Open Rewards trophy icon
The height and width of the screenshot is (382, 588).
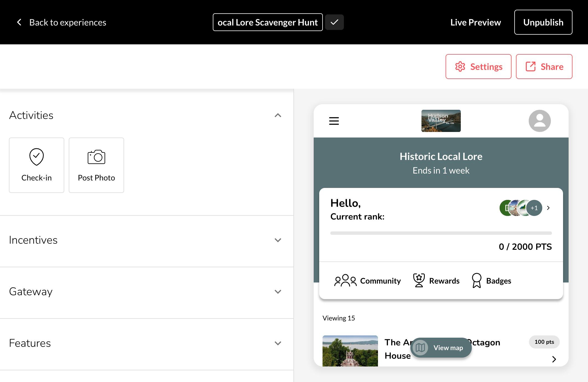tap(419, 281)
